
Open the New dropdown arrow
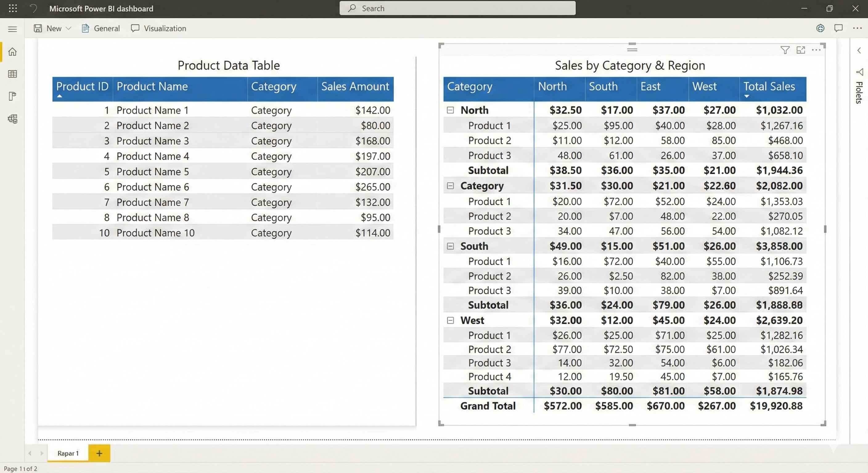pyautogui.click(x=68, y=28)
